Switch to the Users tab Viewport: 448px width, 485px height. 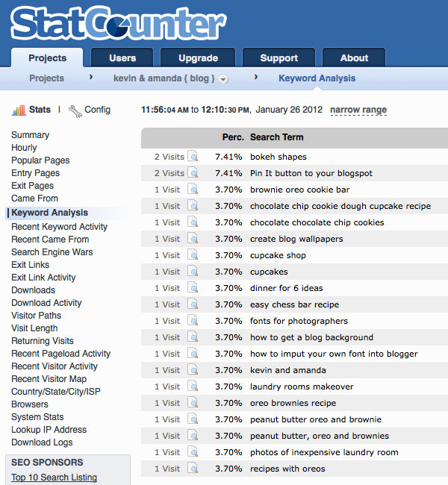[x=122, y=58]
